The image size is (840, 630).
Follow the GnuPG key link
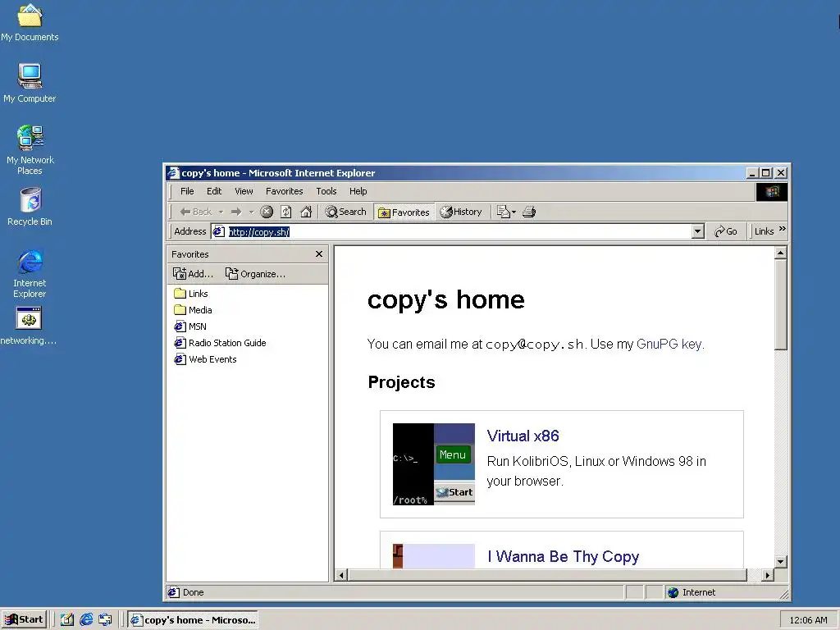coord(669,344)
